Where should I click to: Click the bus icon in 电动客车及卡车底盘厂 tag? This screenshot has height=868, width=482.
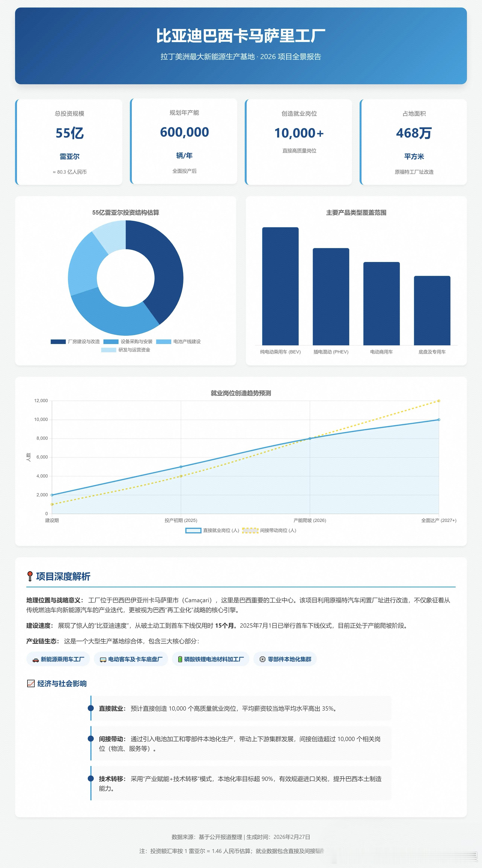point(103,660)
